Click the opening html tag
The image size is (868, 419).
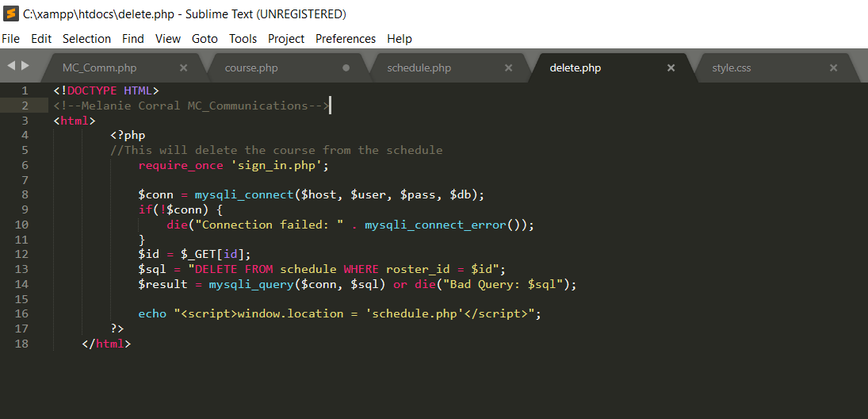click(x=75, y=121)
